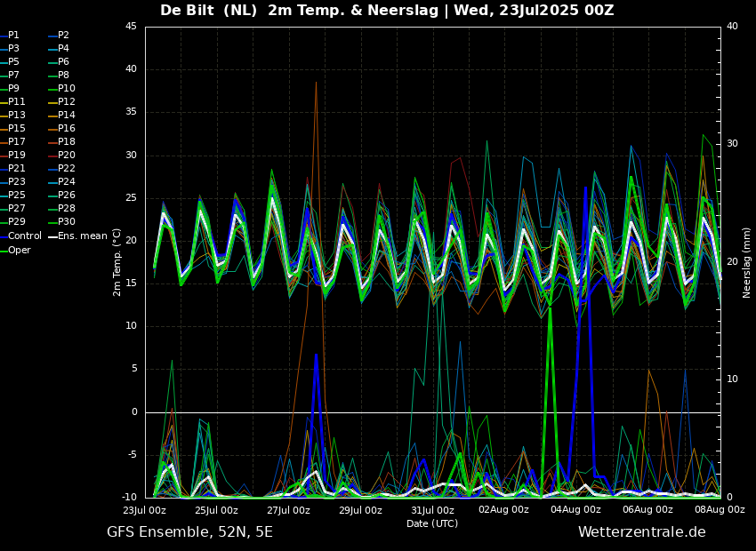756x551 pixels.
Task: Select the 27Jul 00z date tick label
Action: point(288,510)
